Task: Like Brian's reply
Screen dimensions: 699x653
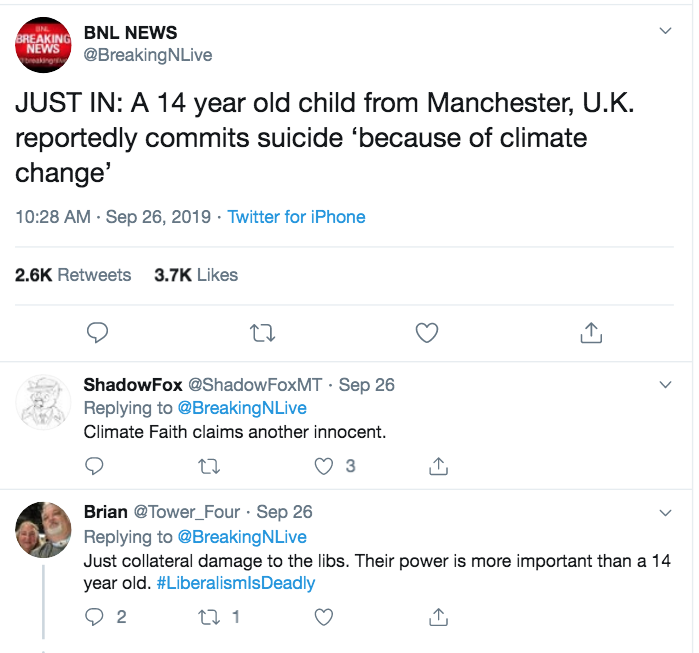Action: pos(323,617)
